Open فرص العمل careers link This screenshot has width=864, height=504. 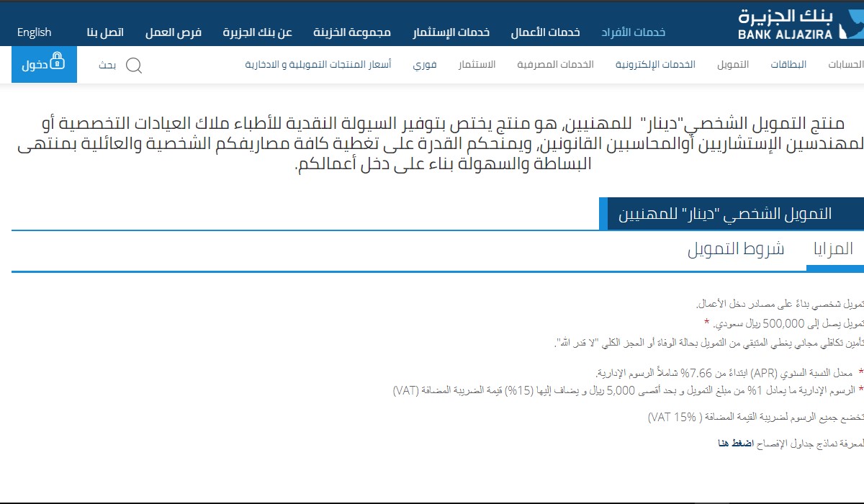coord(174,32)
